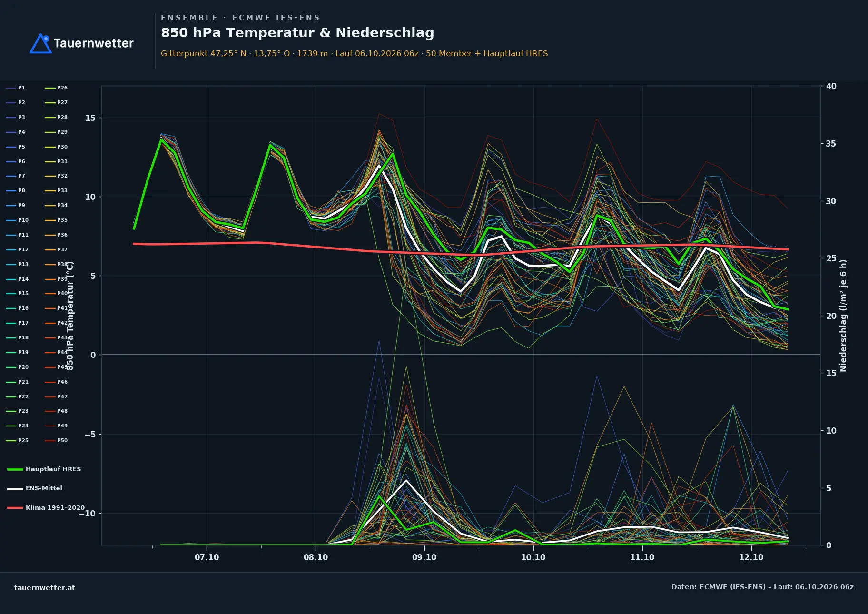Click the white ENS-Mittel legend line
Viewport: 868px width, 614px height.
click(15, 488)
